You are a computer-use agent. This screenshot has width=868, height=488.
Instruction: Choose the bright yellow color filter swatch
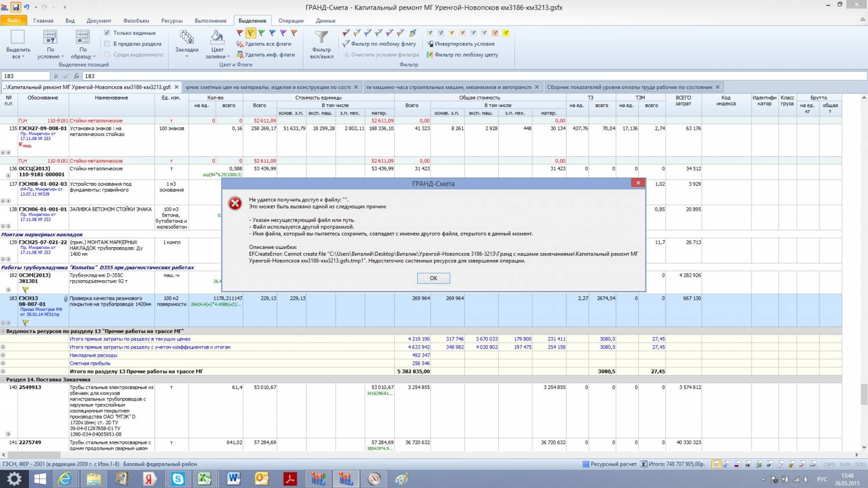click(506, 33)
